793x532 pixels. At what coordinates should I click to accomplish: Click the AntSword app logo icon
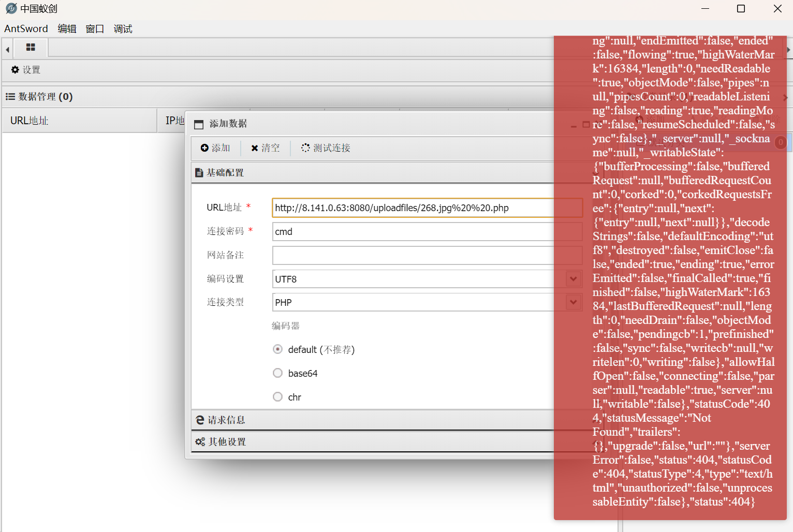pos(11,9)
